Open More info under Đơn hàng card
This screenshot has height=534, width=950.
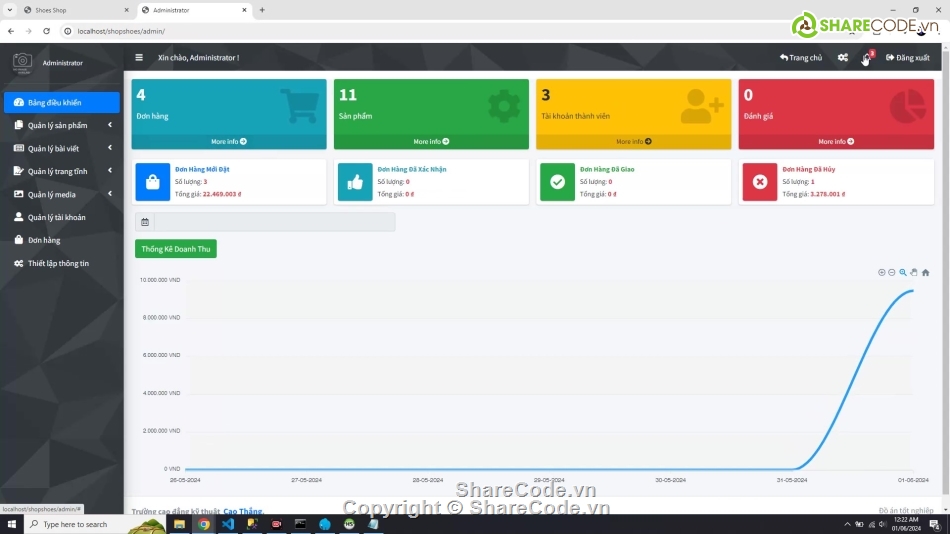pos(229,142)
